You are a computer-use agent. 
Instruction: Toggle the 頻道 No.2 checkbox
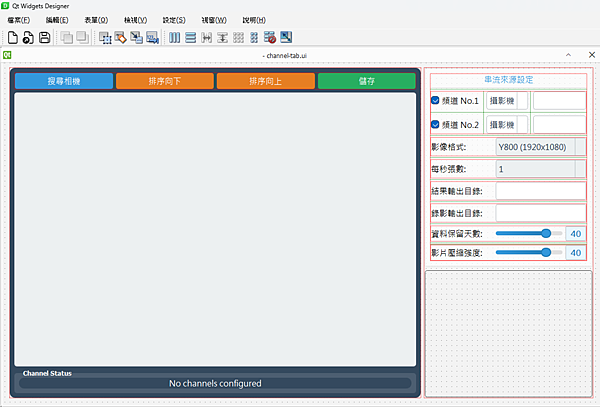click(x=435, y=124)
